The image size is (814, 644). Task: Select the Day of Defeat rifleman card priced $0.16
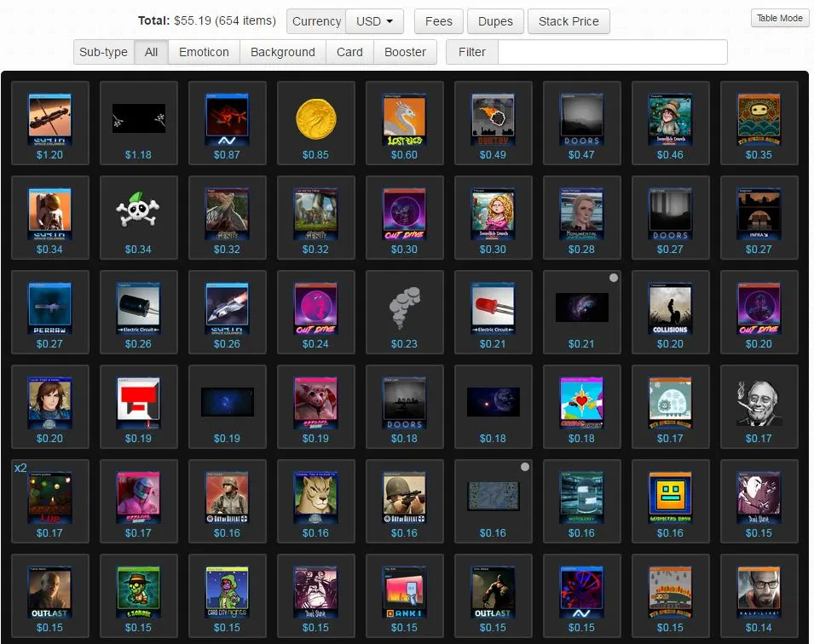404,501
